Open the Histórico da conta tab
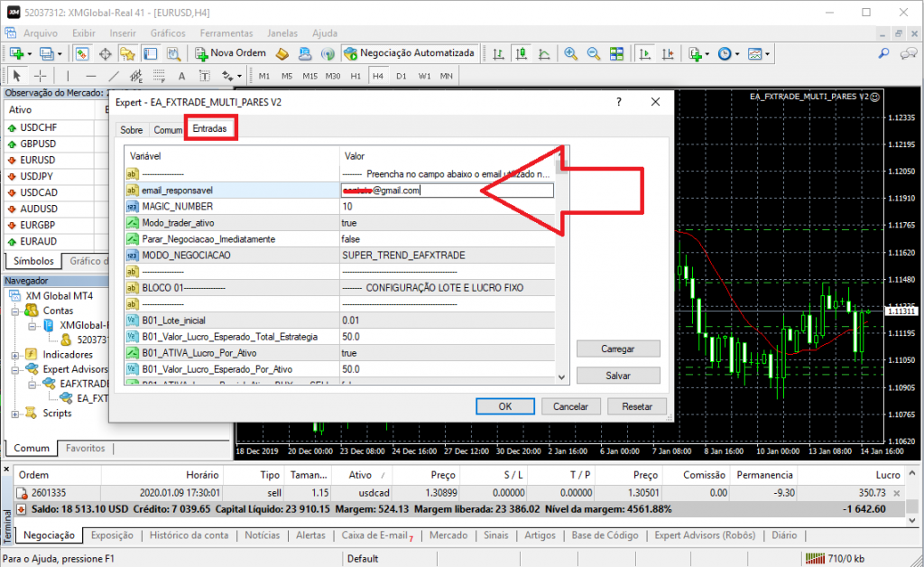 (189, 535)
